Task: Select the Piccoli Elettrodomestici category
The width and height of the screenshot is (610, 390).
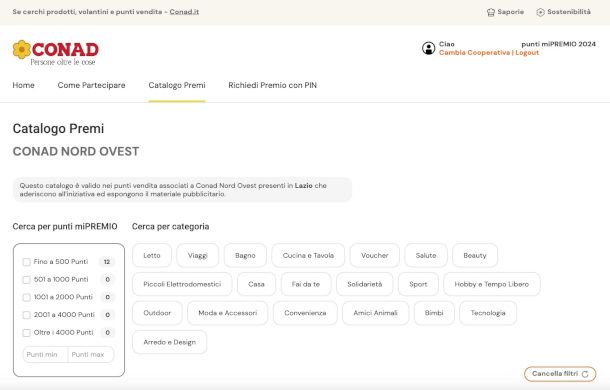Action: pyautogui.click(x=182, y=284)
